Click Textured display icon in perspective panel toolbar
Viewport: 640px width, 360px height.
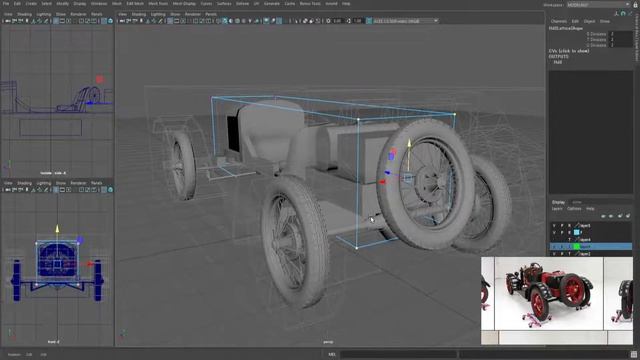[244, 20]
